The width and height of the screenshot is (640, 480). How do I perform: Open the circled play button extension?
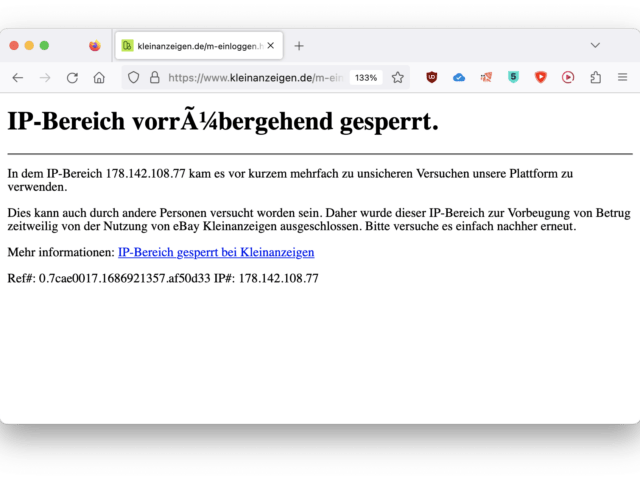(568, 77)
